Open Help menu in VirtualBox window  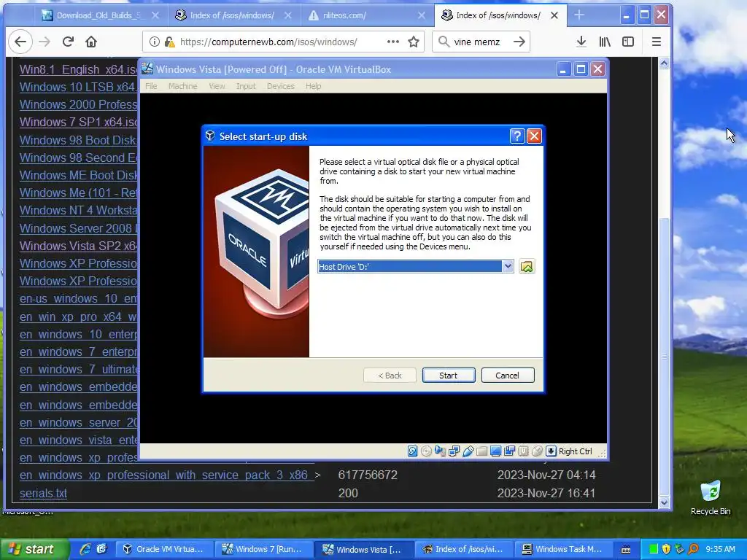point(313,86)
